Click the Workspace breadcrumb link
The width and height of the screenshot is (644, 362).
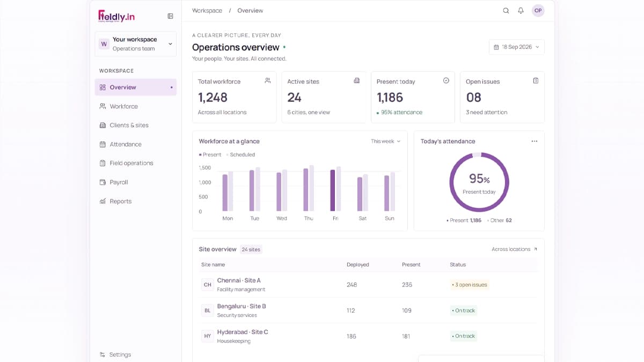(x=207, y=11)
